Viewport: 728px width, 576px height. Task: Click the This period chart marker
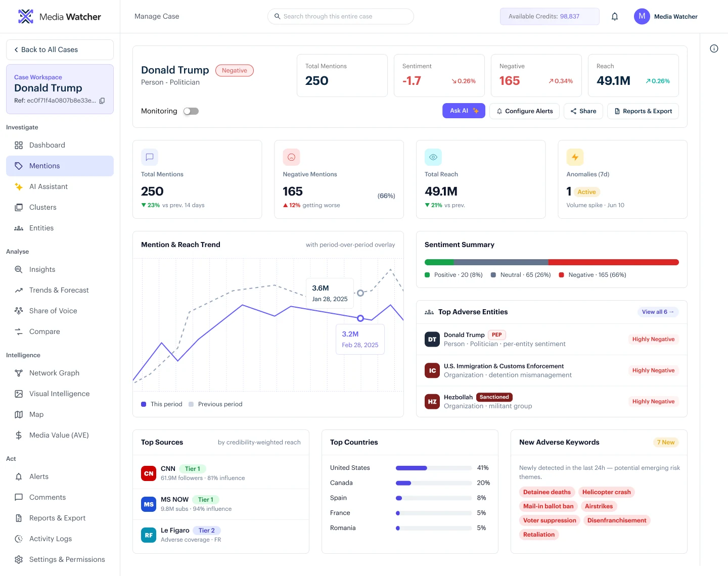360,318
